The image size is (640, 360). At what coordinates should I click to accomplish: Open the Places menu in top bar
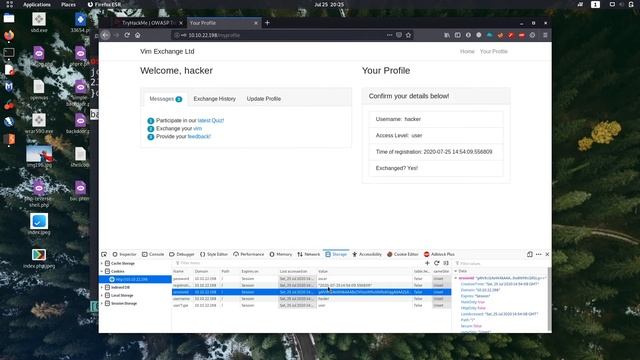click(68, 4)
